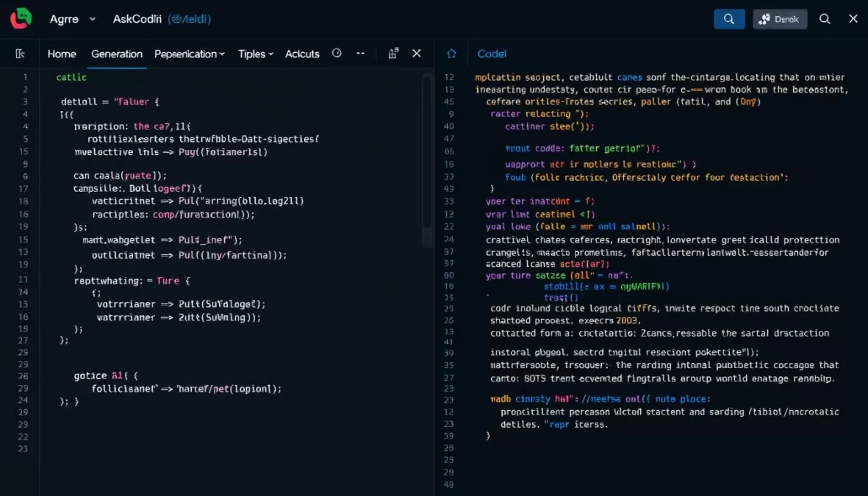
Task: Click the clock icon in the editor toolbar
Action: [x=337, y=53]
